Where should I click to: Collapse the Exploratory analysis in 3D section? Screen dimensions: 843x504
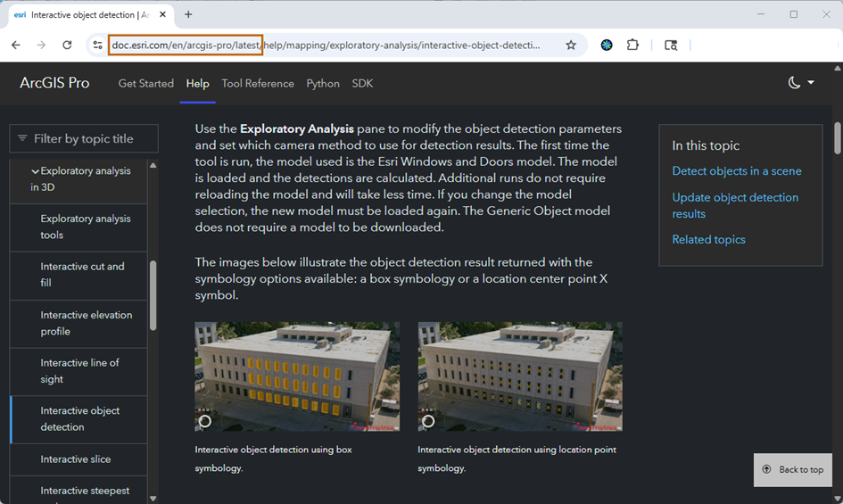[x=36, y=171]
